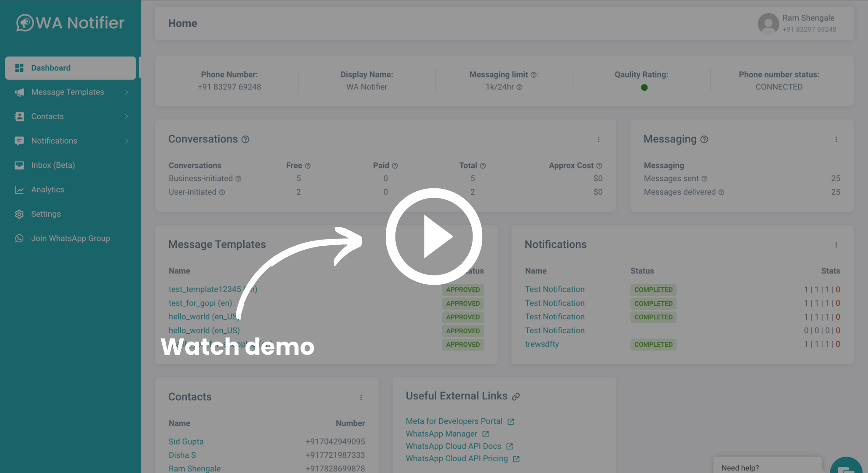Open Settings using the gear icon
The height and width of the screenshot is (473, 868).
tap(19, 214)
